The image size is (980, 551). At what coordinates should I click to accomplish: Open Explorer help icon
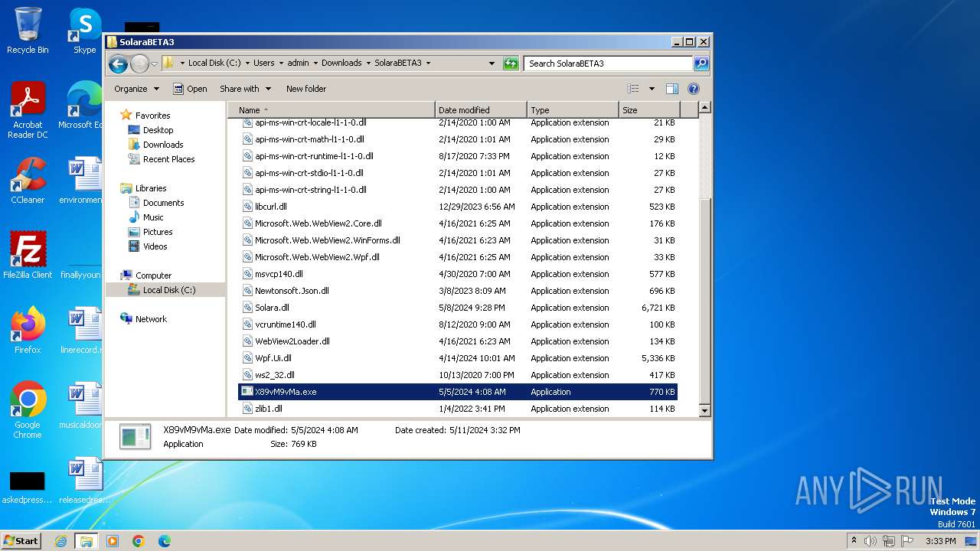[694, 89]
